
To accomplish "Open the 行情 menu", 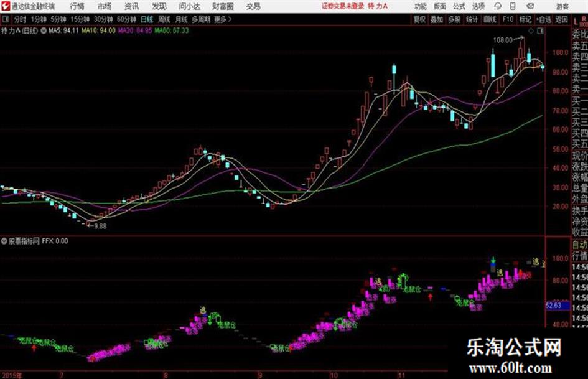I will 77,6.
